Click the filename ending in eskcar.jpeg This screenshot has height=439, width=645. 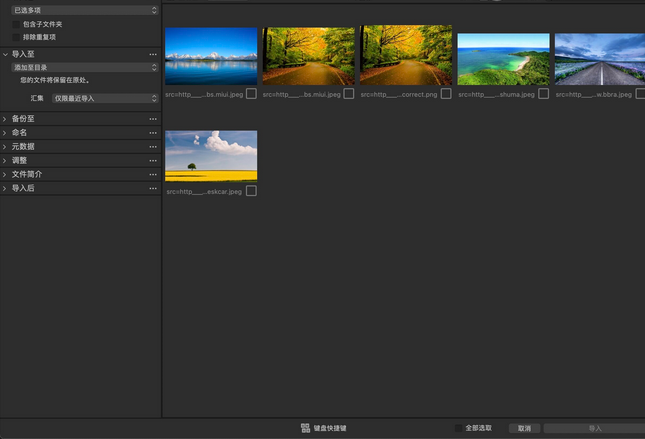(204, 192)
